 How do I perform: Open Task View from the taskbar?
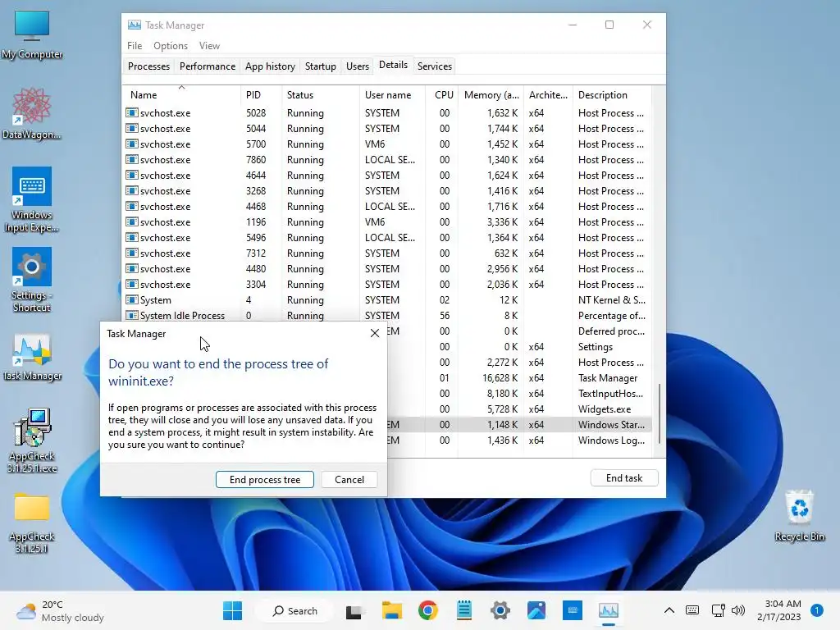pyautogui.click(x=354, y=610)
